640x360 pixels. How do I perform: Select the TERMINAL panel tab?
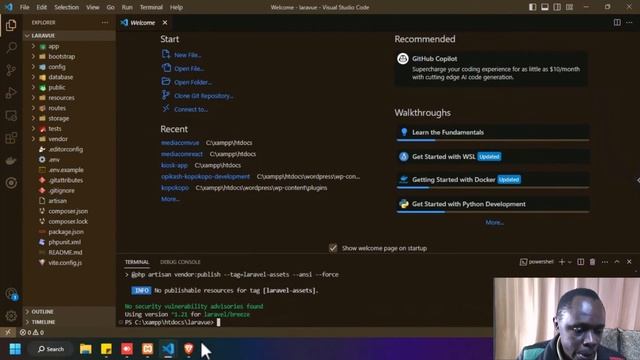point(137,262)
